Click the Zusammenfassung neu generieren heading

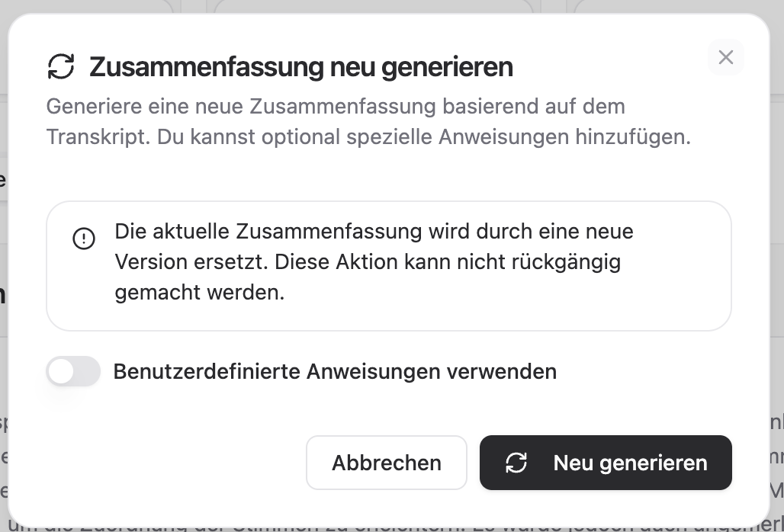pyautogui.click(x=301, y=67)
